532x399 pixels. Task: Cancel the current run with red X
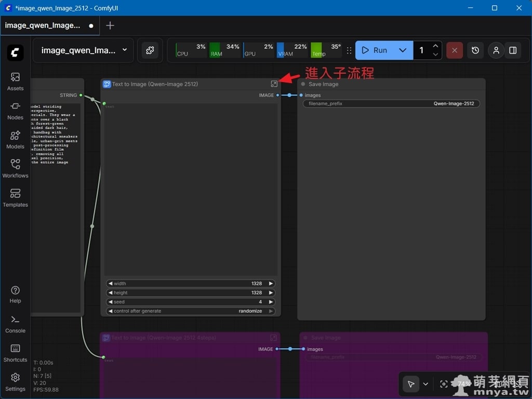click(x=455, y=50)
